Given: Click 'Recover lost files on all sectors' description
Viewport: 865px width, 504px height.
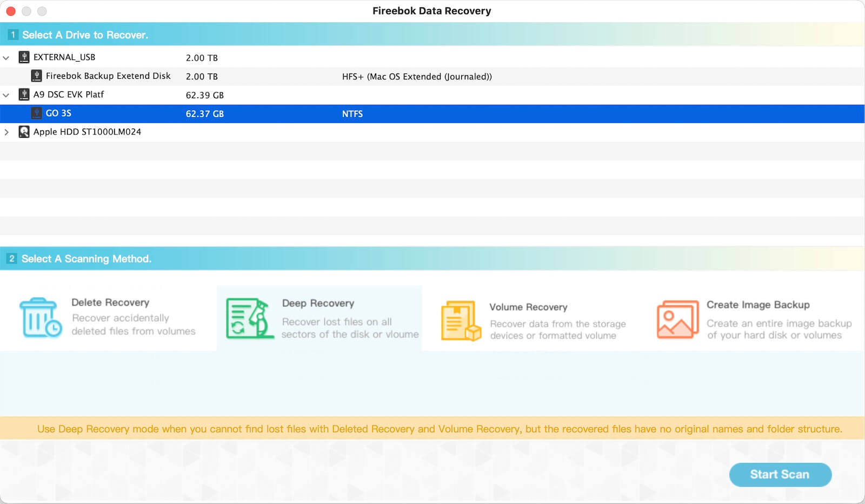Looking at the screenshot, I should [350, 328].
